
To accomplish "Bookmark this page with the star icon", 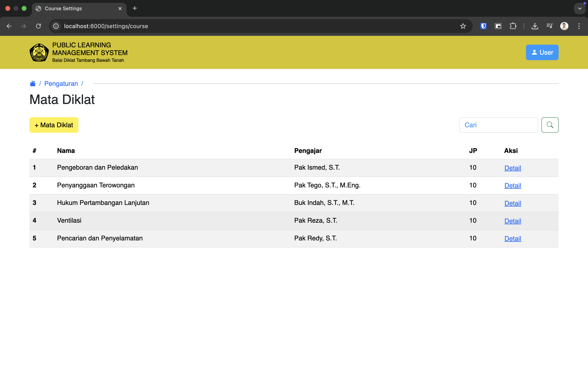I will [463, 26].
